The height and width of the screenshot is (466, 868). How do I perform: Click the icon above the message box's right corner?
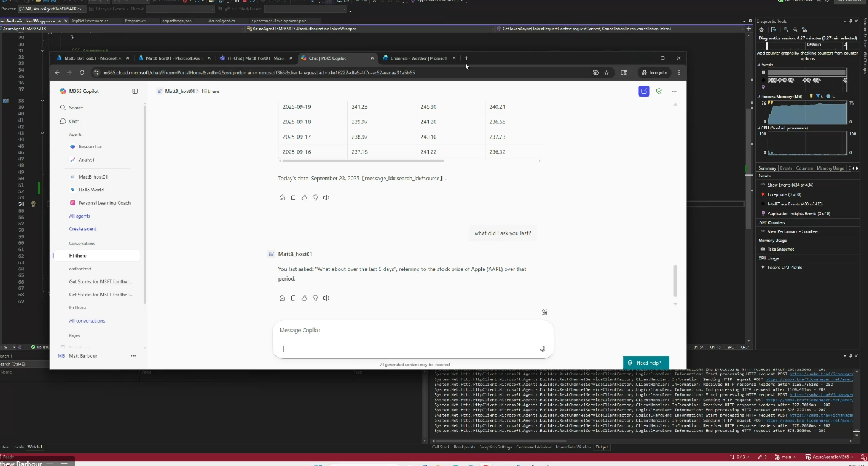tap(545, 312)
